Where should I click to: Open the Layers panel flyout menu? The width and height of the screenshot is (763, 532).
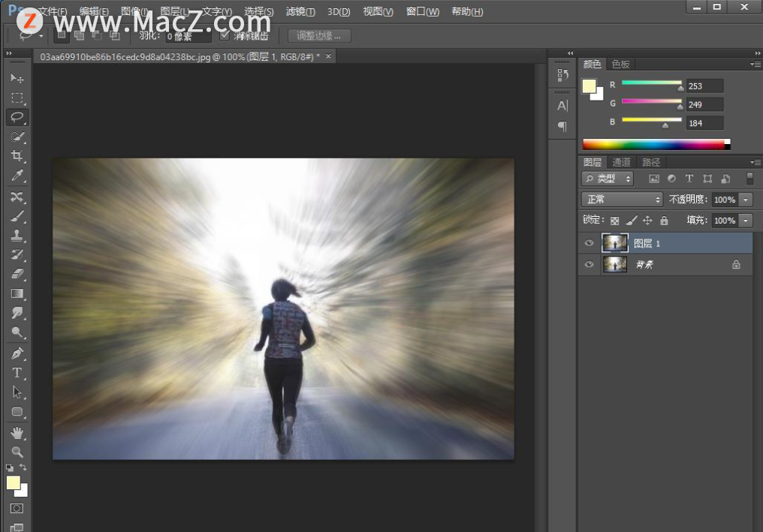[x=755, y=162]
